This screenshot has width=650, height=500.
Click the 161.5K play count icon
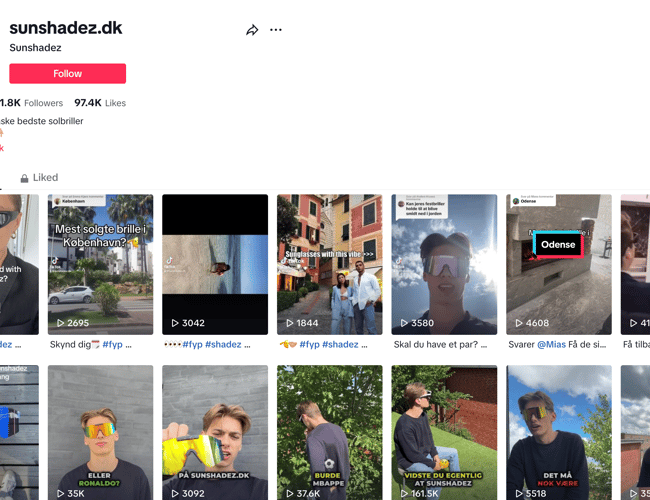point(404,493)
